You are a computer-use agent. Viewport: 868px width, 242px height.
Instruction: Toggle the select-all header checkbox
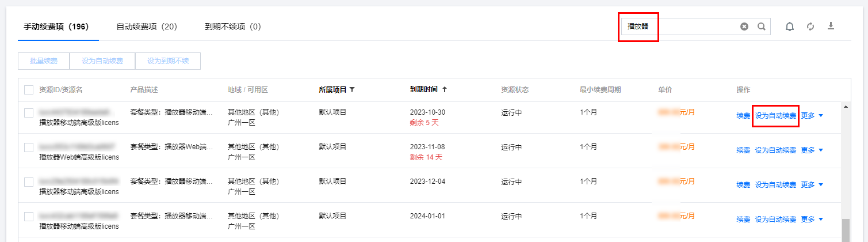coord(29,90)
